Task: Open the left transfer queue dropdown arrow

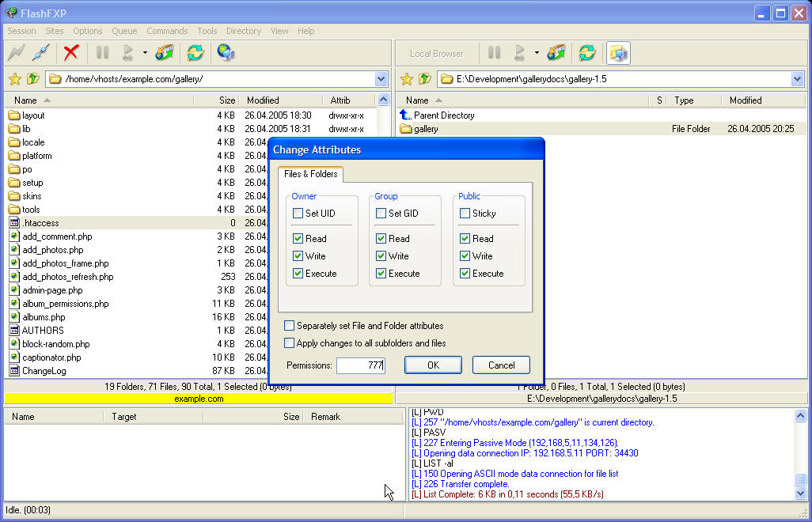Action: (x=145, y=52)
